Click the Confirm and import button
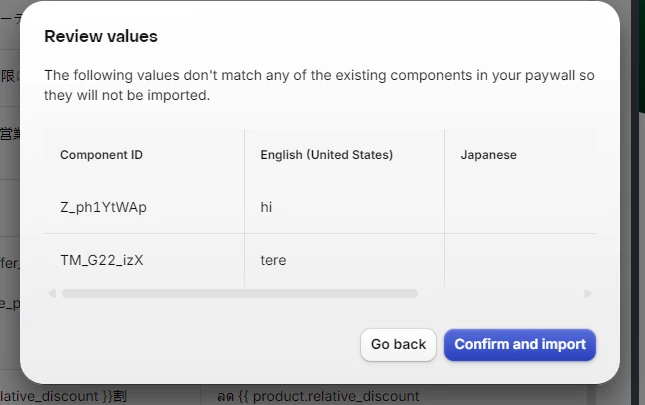The image size is (645, 405). (x=520, y=344)
